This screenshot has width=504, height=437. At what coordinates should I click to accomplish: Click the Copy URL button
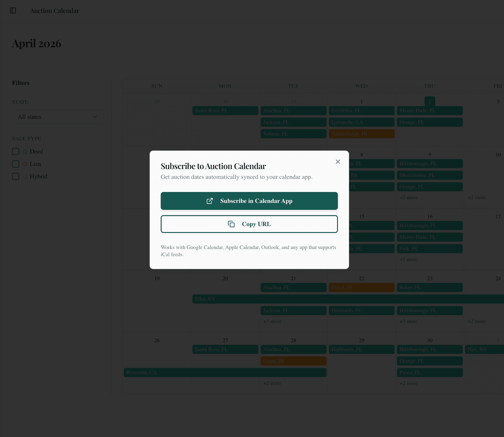249,224
